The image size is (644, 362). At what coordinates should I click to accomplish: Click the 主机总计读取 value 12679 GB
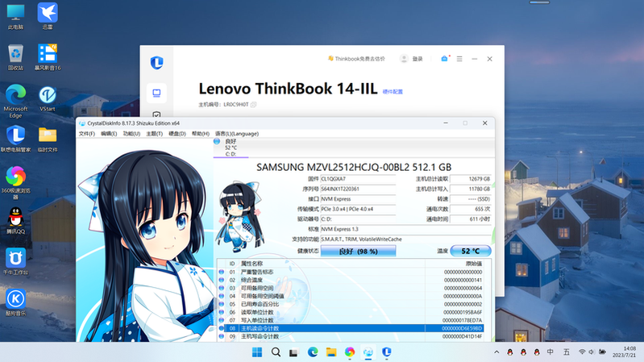coord(471,179)
